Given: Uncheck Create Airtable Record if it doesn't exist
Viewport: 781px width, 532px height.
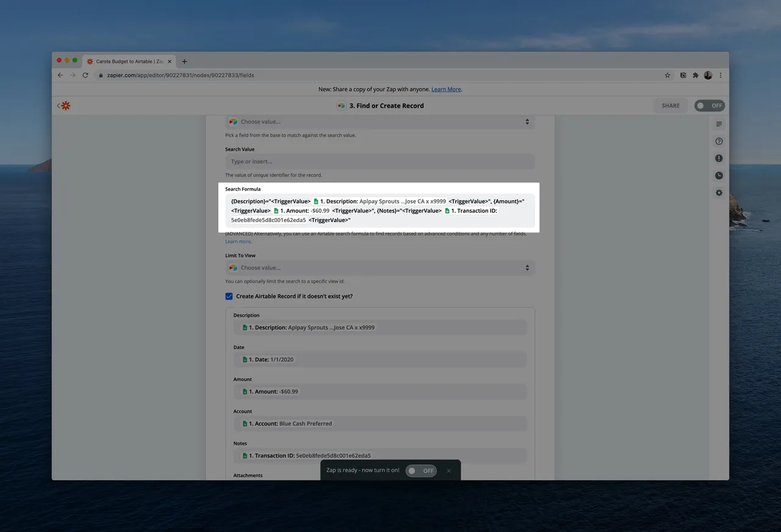Looking at the screenshot, I should click(229, 297).
